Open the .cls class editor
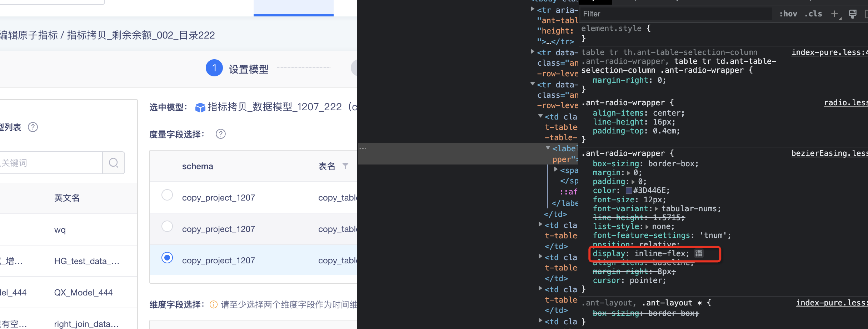868x329 pixels. pos(813,14)
